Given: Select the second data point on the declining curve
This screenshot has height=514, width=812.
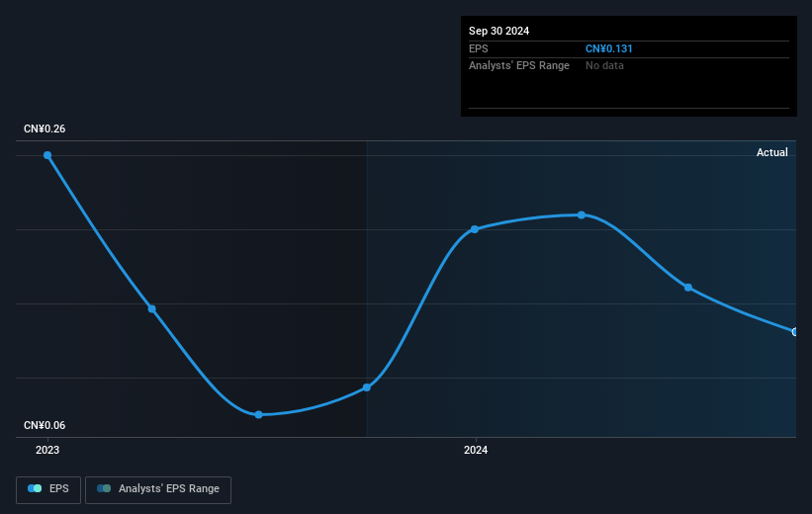Looking at the screenshot, I should tap(151, 309).
